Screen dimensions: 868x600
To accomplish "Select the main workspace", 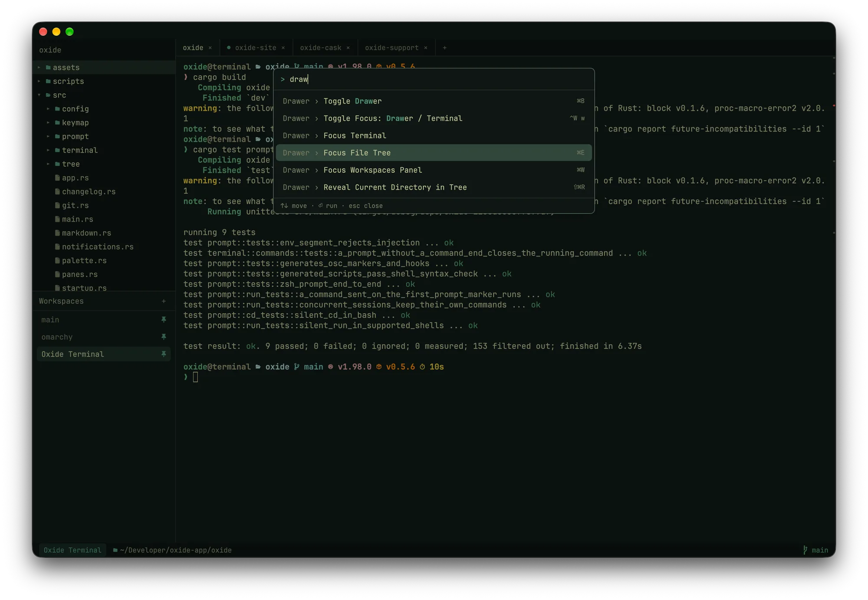I will tap(104, 320).
